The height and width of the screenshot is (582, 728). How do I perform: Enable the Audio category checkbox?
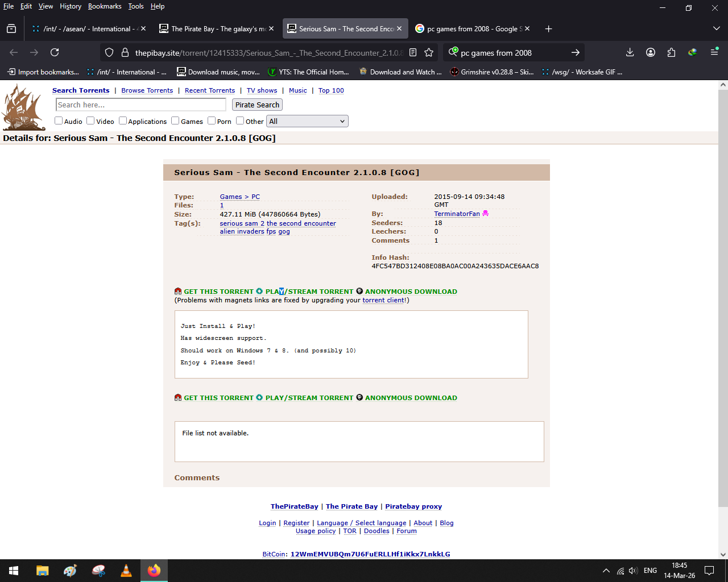[59, 120]
